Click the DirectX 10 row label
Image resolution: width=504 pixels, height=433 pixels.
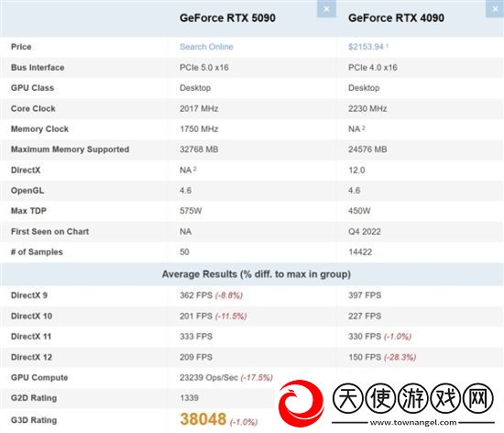point(31,316)
